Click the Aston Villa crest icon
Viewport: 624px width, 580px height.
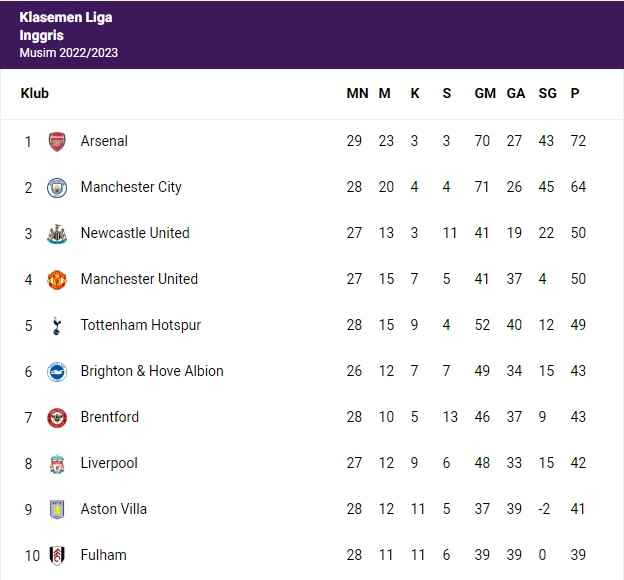coord(57,509)
